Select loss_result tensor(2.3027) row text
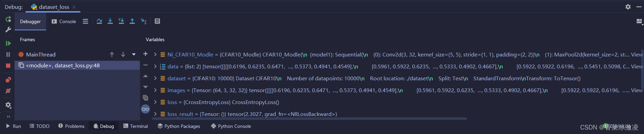644x134 pixels. tap(252, 114)
